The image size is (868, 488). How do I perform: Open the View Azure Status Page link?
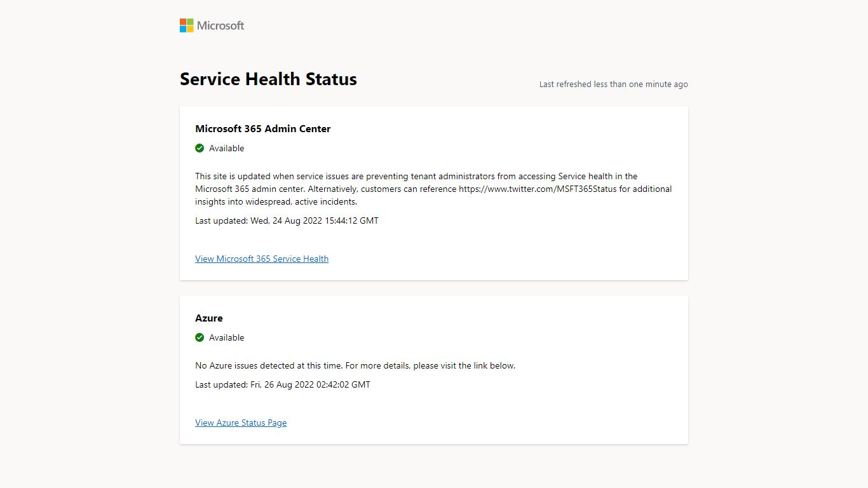click(241, 423)
